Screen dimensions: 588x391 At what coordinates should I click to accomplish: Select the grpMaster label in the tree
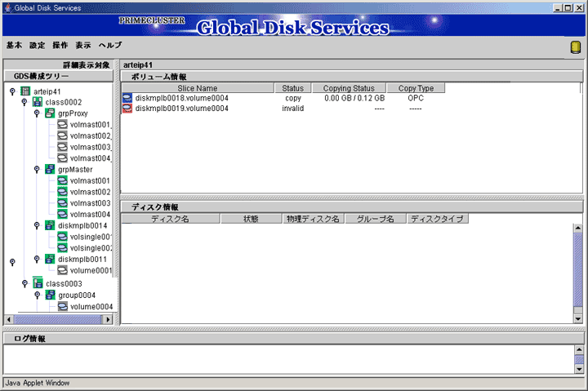[x=75, y=170]
